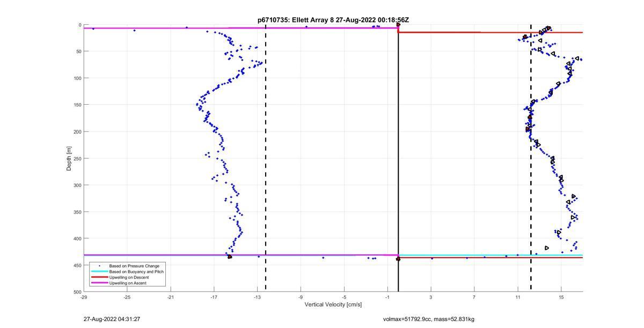Click the x-axis tick label '3'
The width and height of the screenshot is (644, 328).
click(x=431, y=297)
